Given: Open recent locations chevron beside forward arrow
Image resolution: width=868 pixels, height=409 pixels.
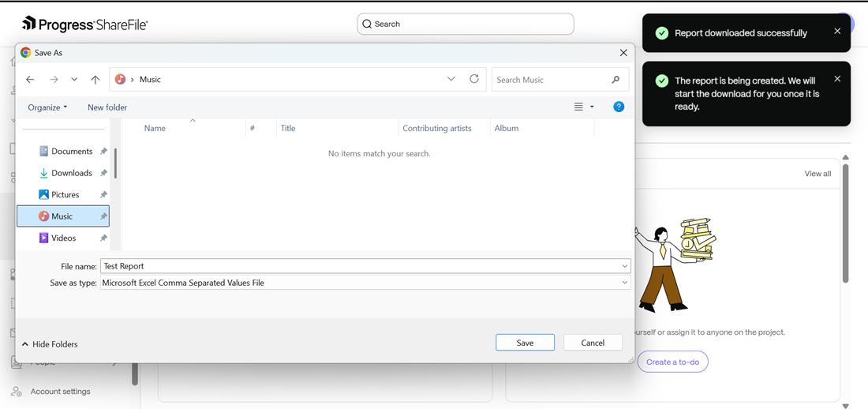Looking at the screenshot, I should [74, 79].
